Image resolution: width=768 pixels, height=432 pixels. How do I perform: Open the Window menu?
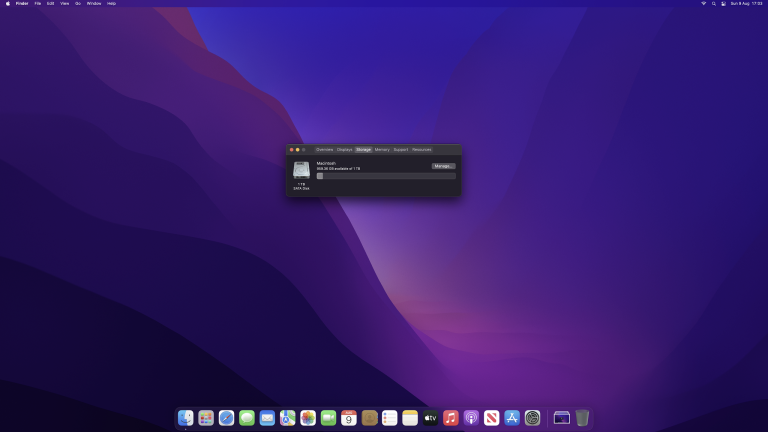94,3
